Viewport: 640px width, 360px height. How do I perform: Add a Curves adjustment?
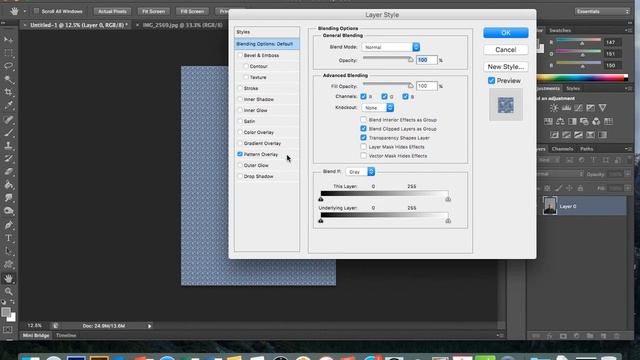(578, 108)
